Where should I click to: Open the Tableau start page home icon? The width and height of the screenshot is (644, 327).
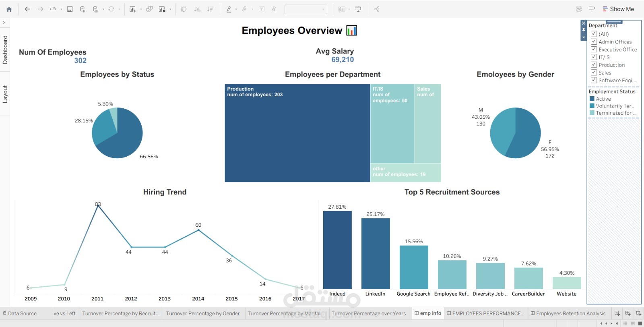[9, 9]
